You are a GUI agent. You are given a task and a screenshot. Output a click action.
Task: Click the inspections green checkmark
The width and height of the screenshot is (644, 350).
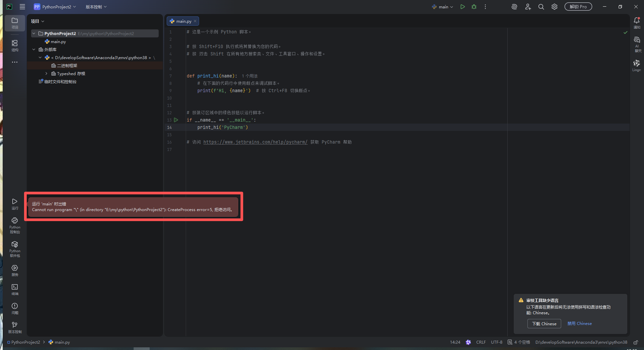625,32
